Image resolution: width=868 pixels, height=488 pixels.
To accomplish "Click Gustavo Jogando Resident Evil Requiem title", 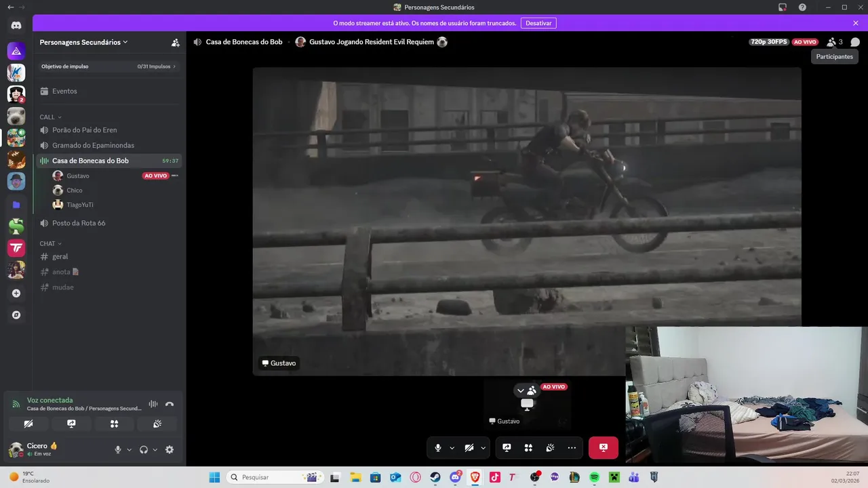I will (x=371, y=42).
